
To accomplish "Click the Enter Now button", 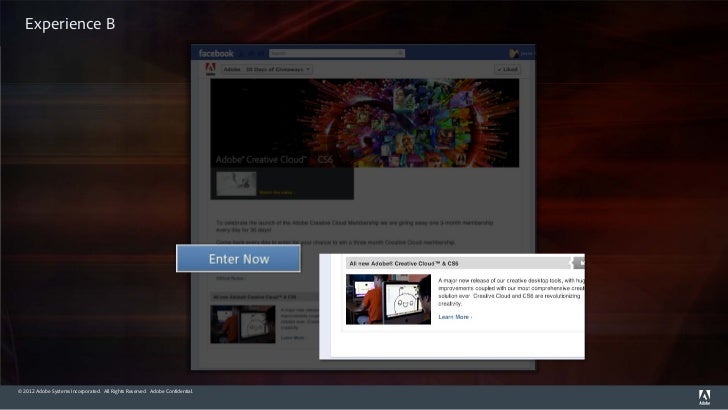I will (238, 258).
